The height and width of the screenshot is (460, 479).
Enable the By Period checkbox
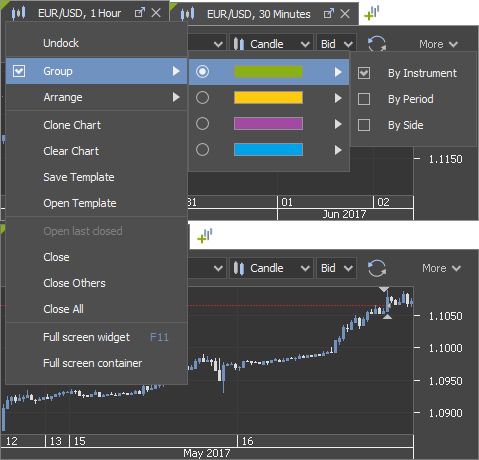pos(364,99)
